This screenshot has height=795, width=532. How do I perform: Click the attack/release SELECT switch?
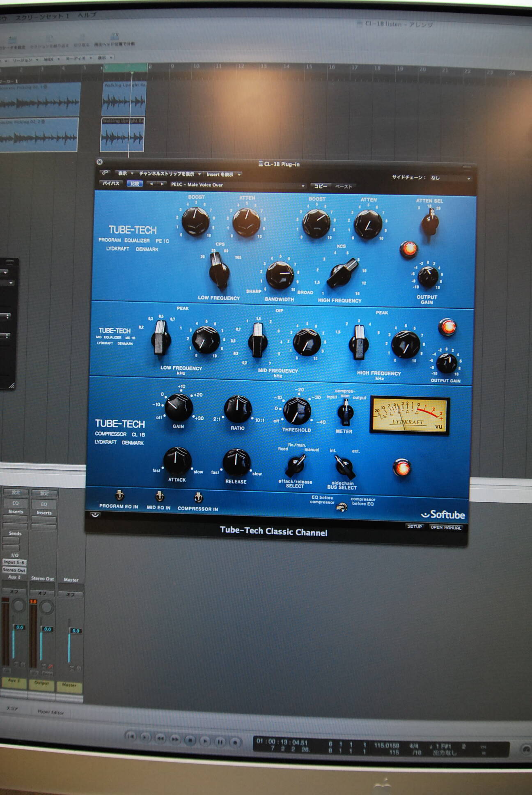(296, 466)
